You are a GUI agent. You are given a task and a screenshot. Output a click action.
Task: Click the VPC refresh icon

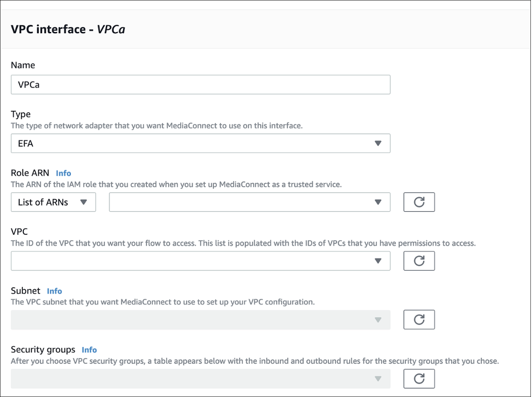click(419, 261)
